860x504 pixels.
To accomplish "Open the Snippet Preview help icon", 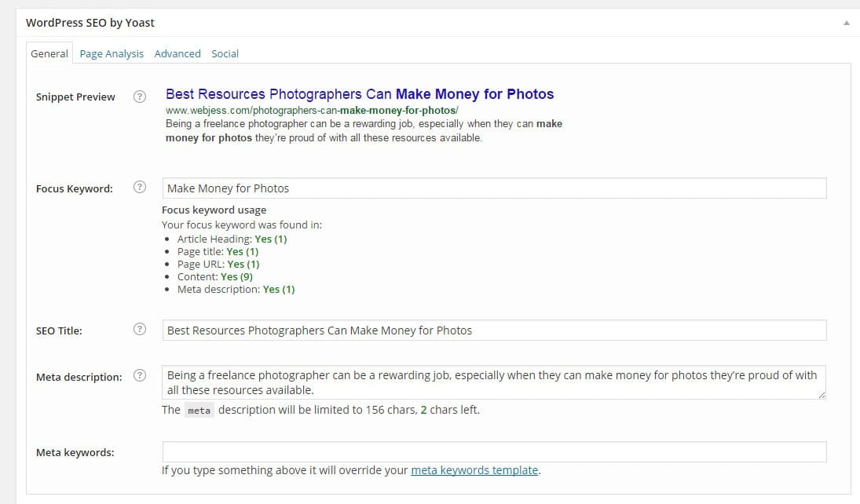I will click(140, 97).
